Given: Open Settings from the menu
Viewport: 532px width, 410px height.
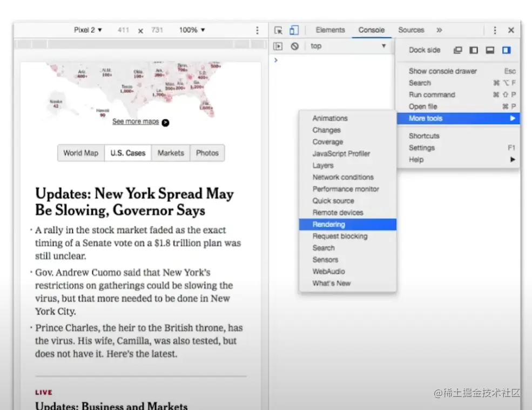Looking at the screenshot, I should point(458,147).
